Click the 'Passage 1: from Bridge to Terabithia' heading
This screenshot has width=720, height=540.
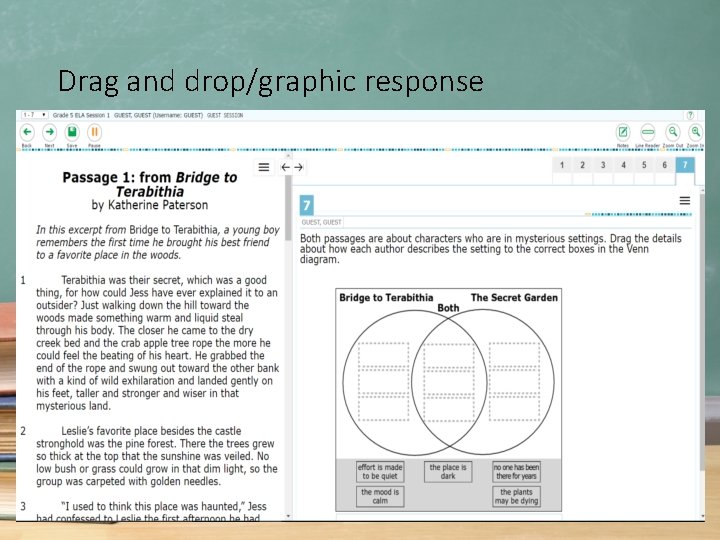(x=150, y=184)
